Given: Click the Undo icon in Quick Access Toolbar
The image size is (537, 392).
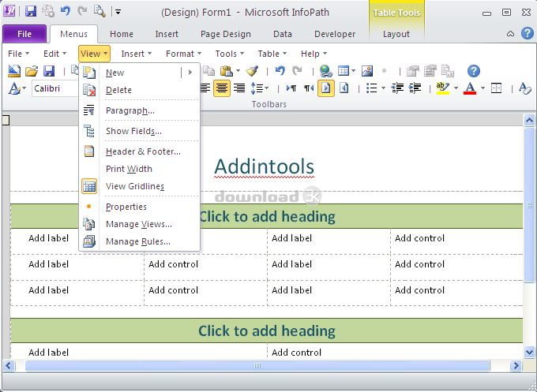Looking at the screenshot, I should tap(65, 12).
